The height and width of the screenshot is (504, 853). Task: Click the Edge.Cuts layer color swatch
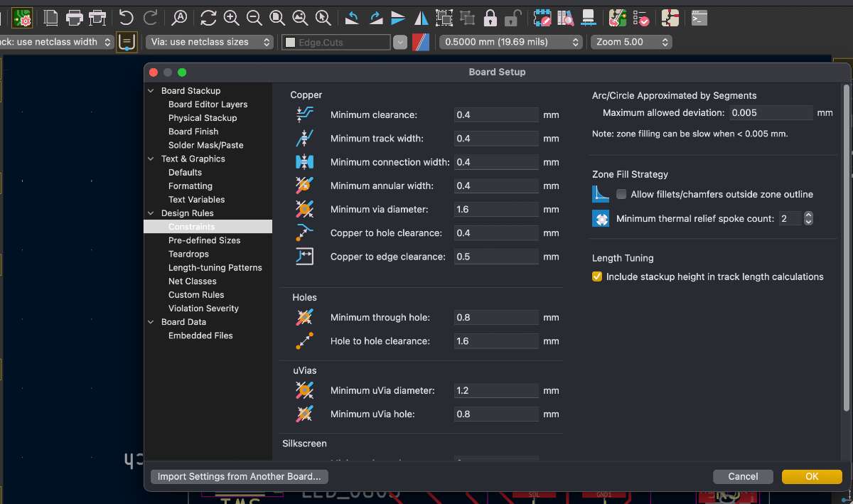click(x=289, y=43)
